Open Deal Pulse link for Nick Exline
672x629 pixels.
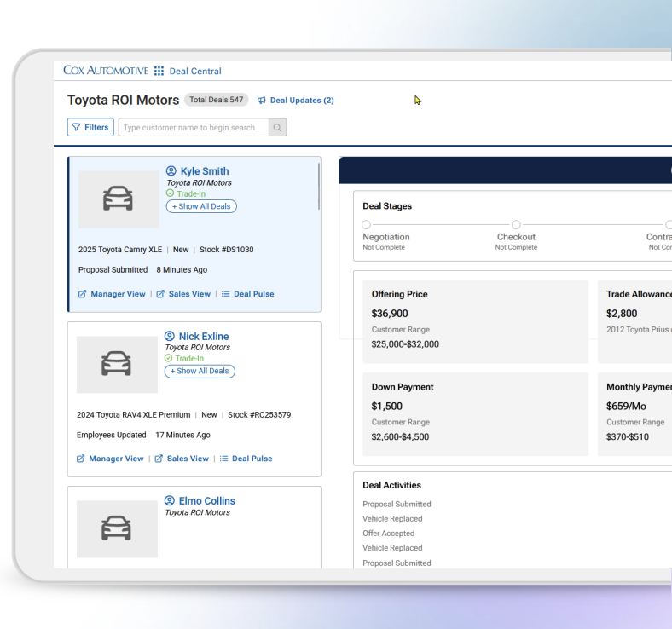click(252, 459)
